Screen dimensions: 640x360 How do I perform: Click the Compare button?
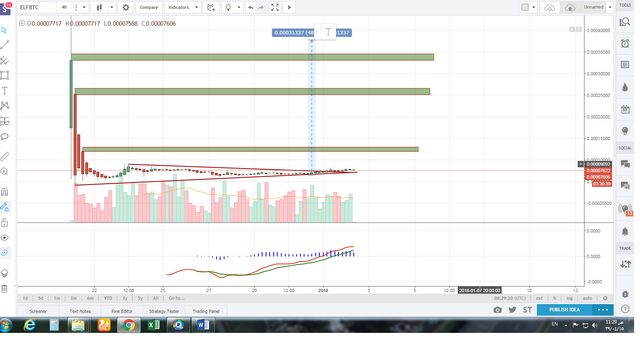click(x=149, y=7)
